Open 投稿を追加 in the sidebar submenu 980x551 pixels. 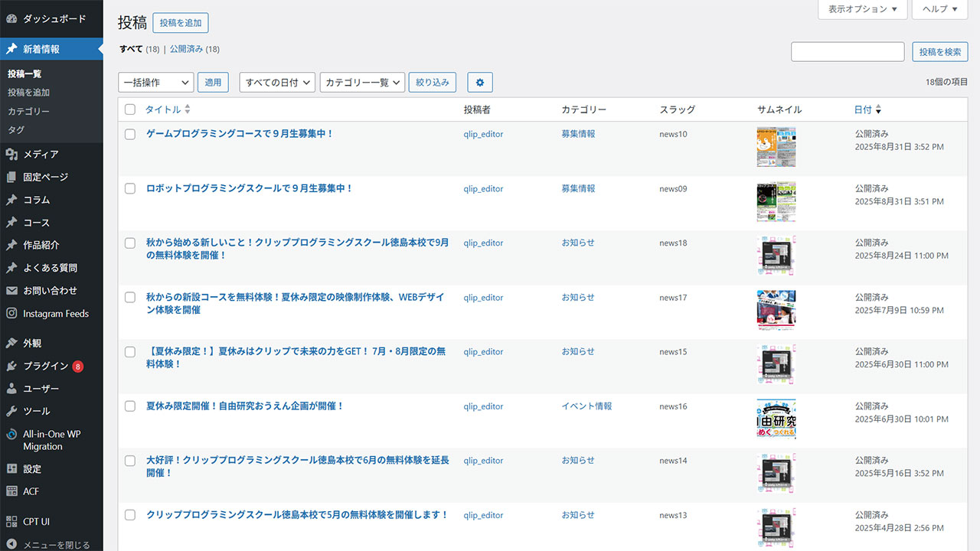[x=28, y=93]
